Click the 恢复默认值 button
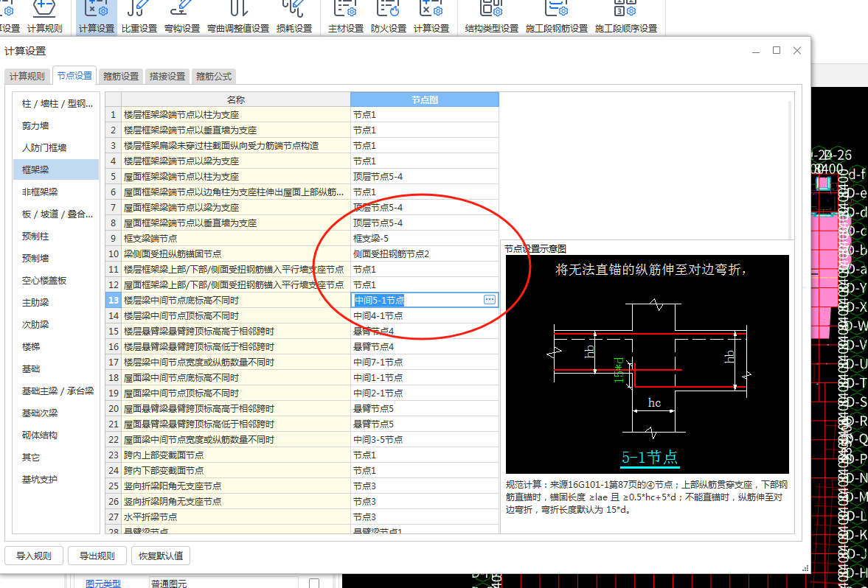868x588 pixels. pyautogui.click(x=161, y=556)
